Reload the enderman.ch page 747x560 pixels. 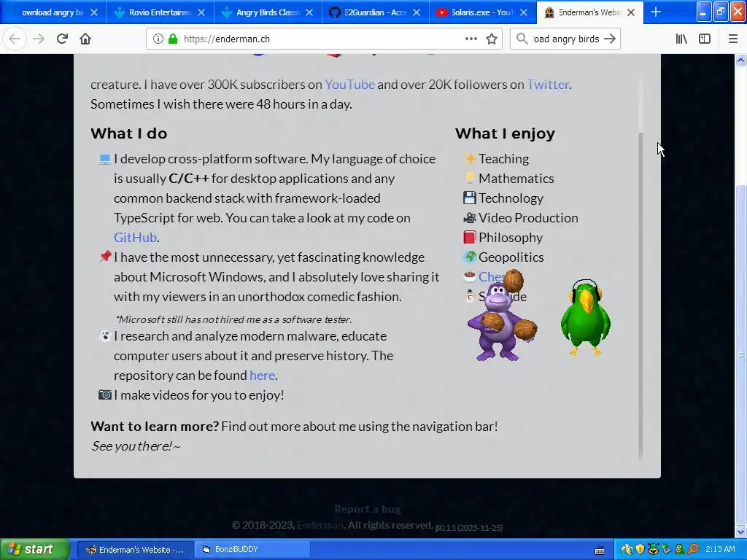62,39
